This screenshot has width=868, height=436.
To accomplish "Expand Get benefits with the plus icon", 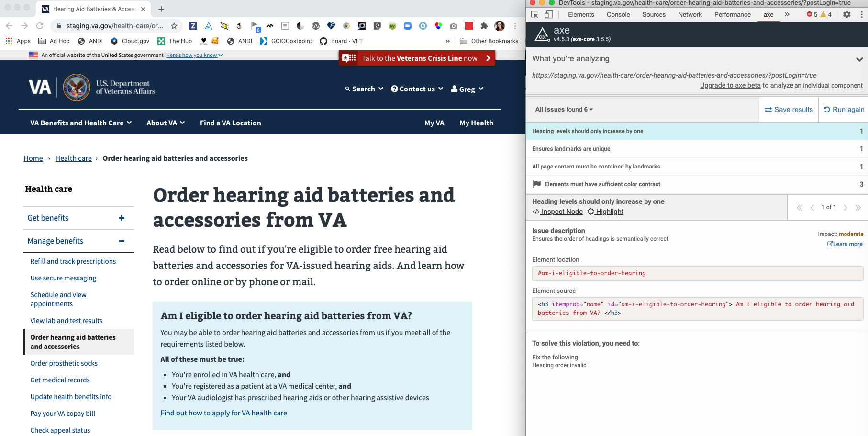I will [x=122, y=218].
